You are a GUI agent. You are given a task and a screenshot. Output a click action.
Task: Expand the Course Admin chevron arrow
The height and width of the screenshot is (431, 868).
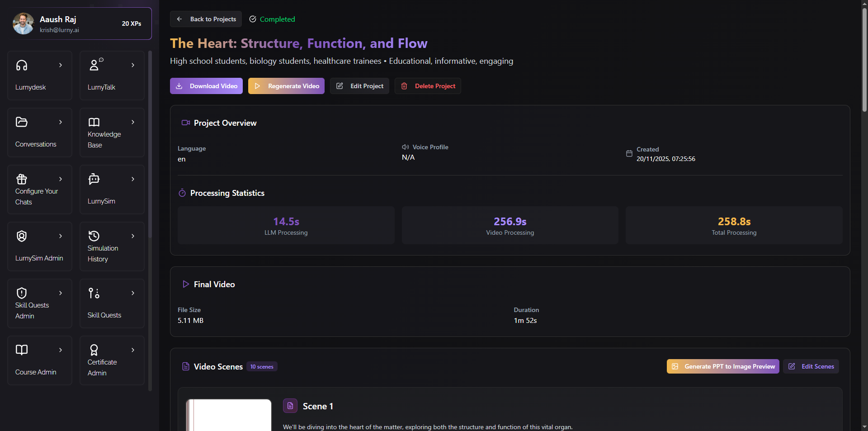pyautogui.click(x=61, y=350)
